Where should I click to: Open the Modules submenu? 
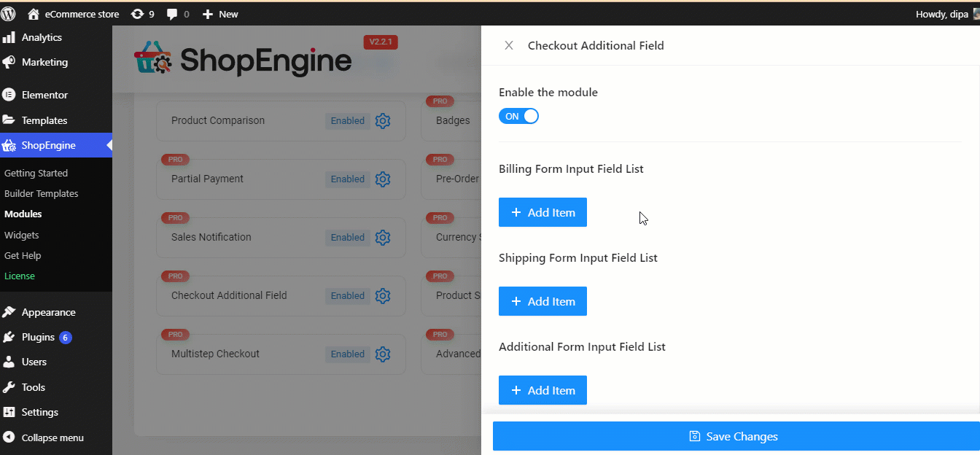tap(23, 214)
